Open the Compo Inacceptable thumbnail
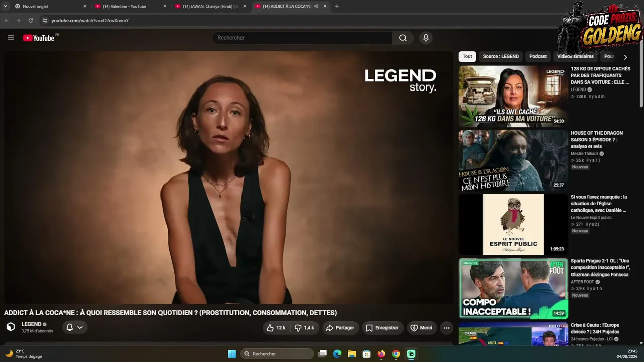Viewport: 644px width, 362px height. pos(513,289)
